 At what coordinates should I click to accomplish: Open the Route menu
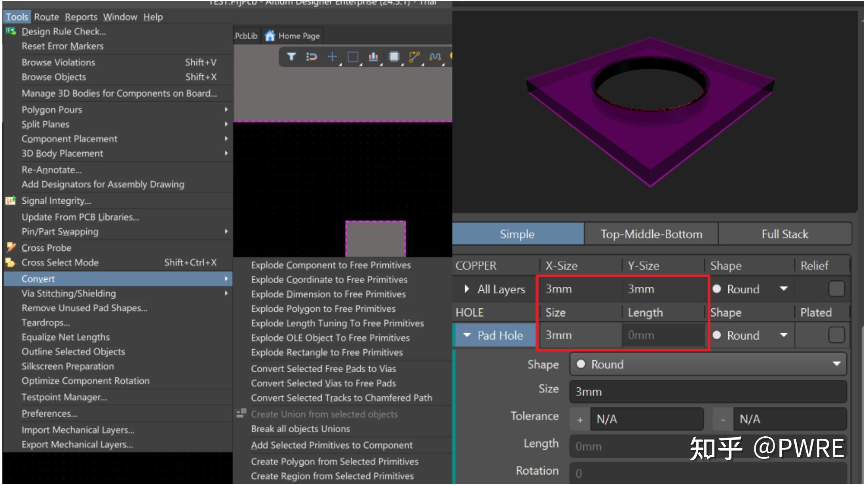pyautogui.click(x=46, y=17)
